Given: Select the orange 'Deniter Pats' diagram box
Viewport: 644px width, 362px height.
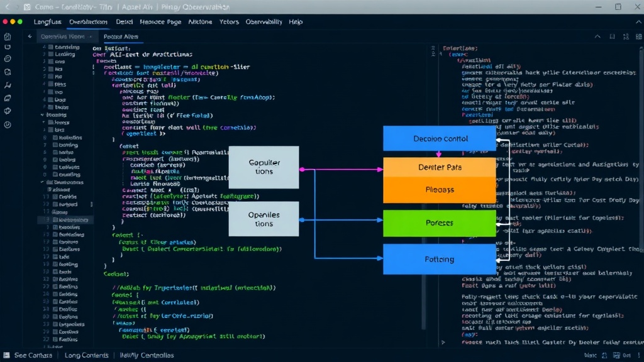Looking at the screenshot, I should (440, 167).
